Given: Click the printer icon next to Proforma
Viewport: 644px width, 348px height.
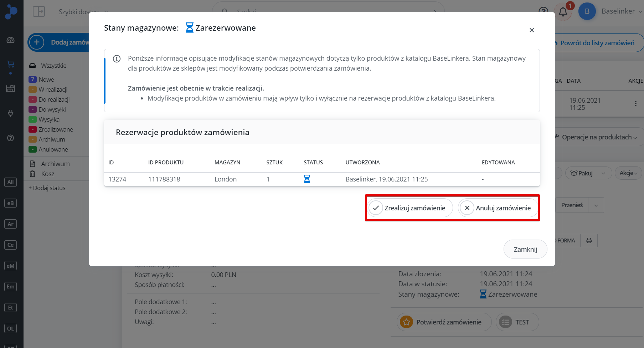Looking at the screenshot, I should tap(589, 241).
